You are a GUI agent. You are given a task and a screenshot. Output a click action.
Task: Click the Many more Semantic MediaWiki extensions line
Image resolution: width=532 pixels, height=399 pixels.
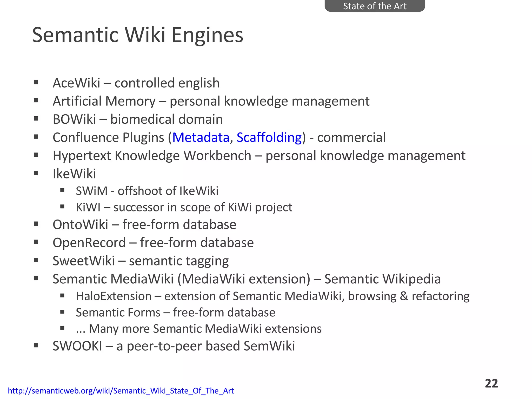199,329
